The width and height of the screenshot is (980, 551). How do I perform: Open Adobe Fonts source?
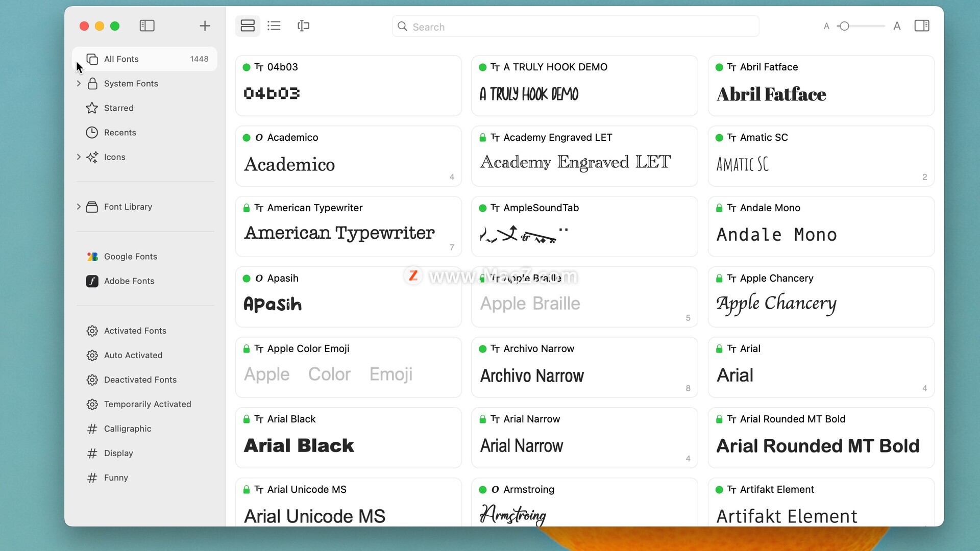click(129, 281)
